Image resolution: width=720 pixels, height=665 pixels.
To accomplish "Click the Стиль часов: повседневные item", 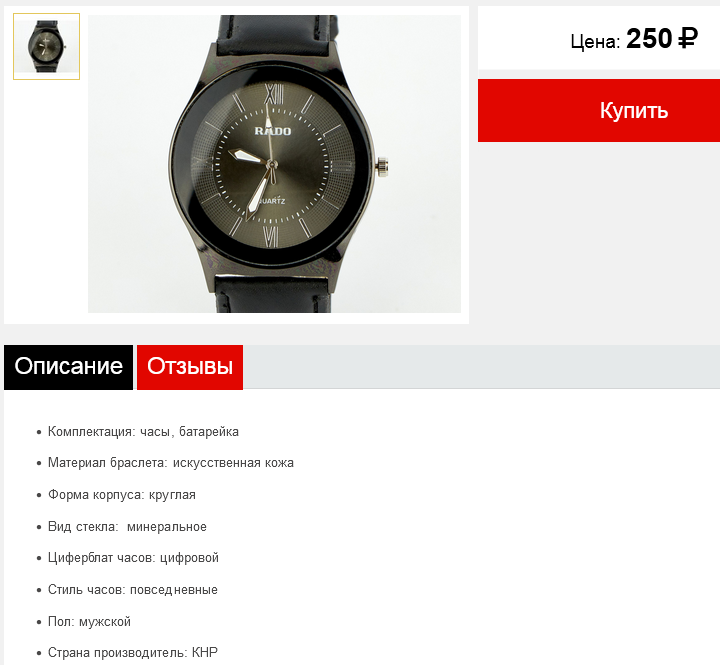I will pyautogui.click(x=133, y=590).
